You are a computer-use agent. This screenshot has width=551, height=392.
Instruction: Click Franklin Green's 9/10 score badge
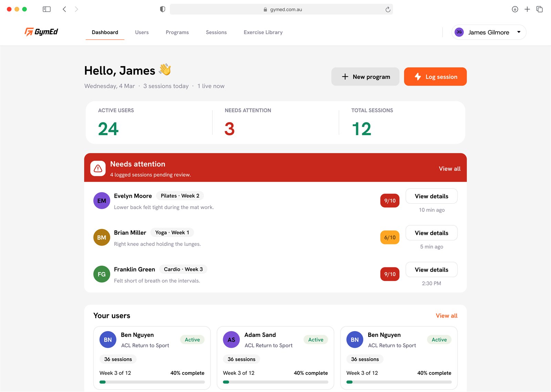pos(390,274)
